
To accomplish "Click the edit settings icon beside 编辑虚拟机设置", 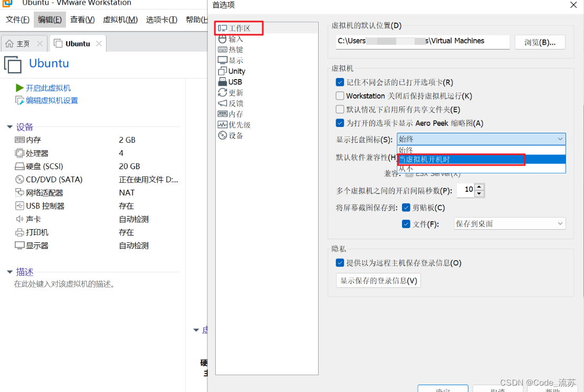I will coord(20,101).
